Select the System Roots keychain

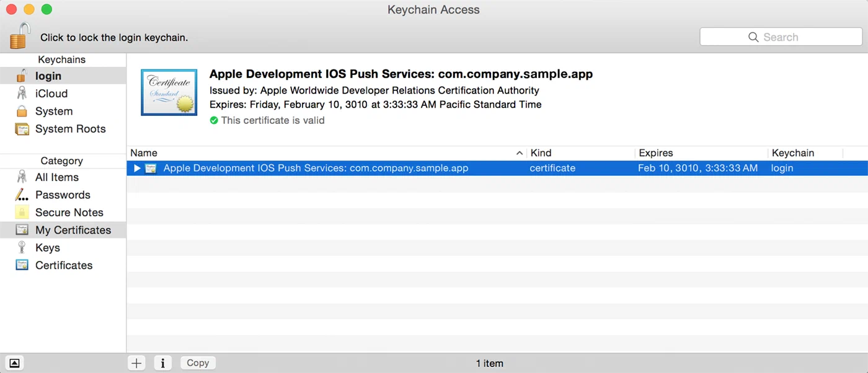[70, 129]
